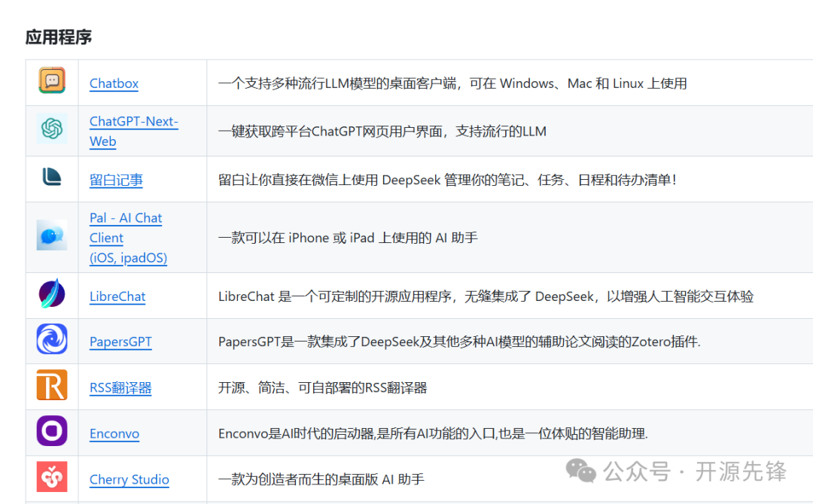Click the Enconvo AI时代的启动器 description
The width and height of the screenshot is (813, 504).
[x=433, y=433]
